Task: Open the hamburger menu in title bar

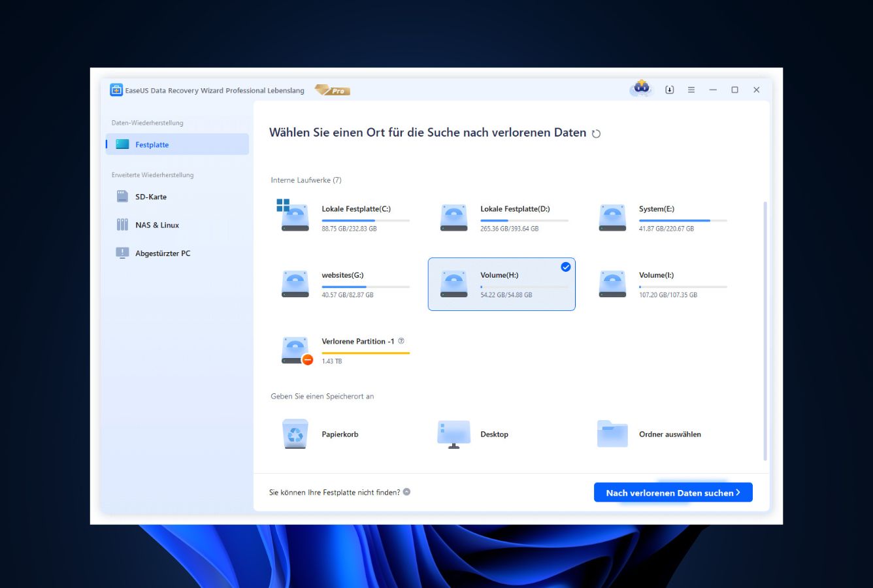Action: tap(691, 90)
